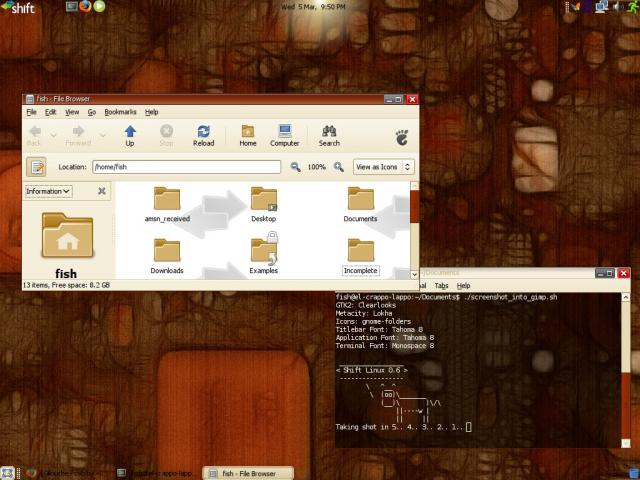Click the Location path field
640x480 pixels.
pos(187,167)
